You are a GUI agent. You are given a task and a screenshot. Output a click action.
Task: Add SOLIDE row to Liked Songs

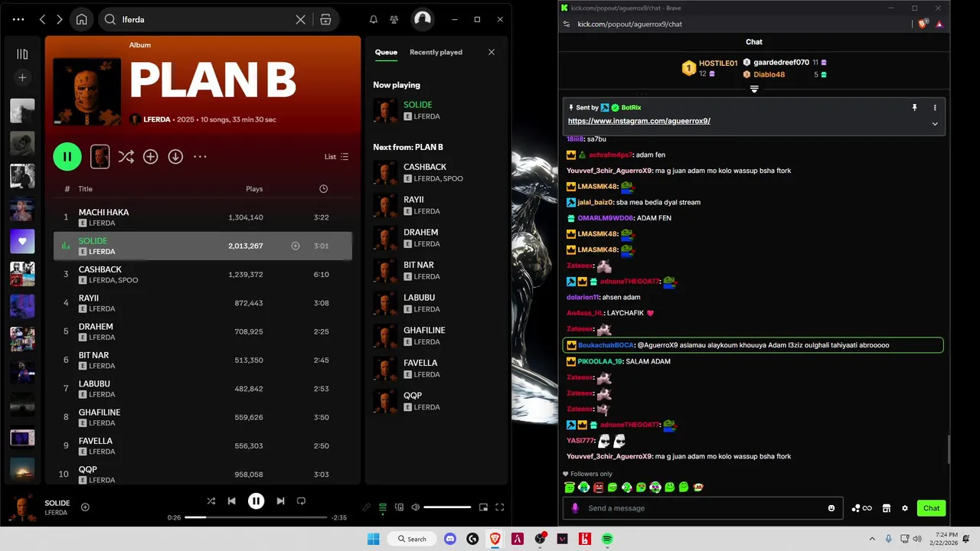[x=296, y=246]
